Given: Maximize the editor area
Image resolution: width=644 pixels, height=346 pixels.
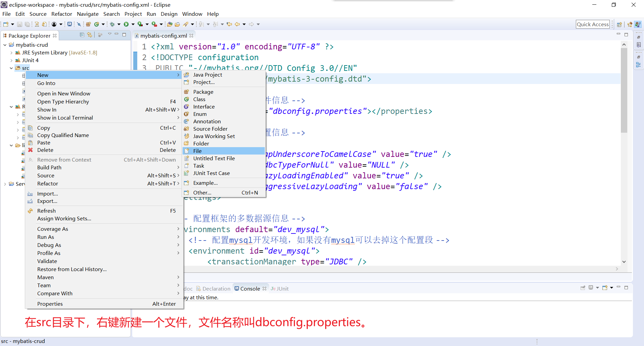Looking at the screenshot, I should coord(626,34).
